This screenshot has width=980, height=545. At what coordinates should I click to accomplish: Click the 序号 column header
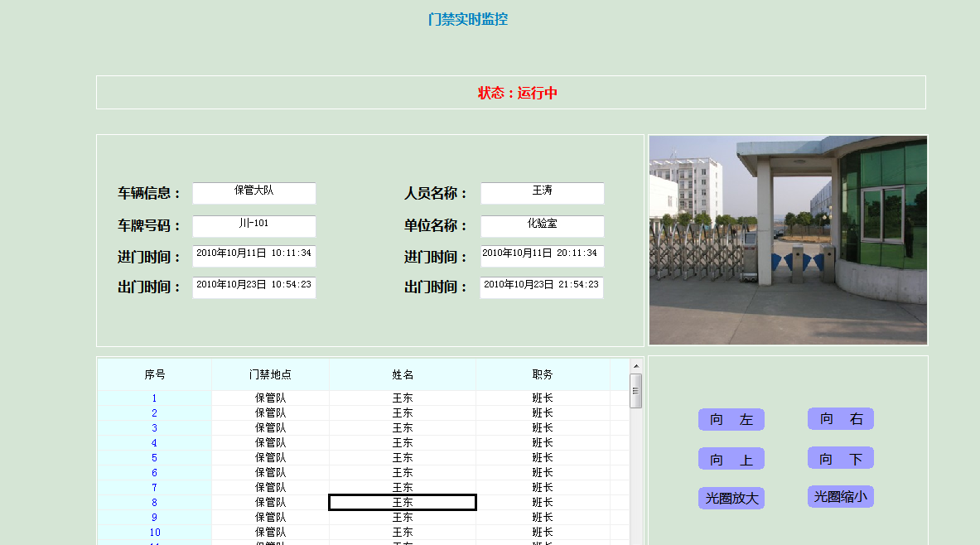tap(155, 375)
